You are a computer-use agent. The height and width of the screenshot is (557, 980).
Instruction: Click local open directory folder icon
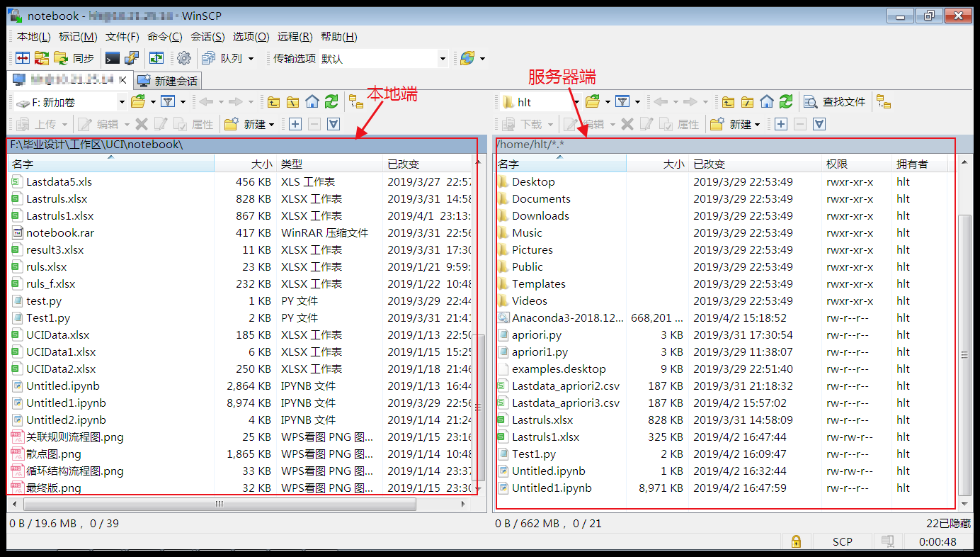click(138, 102)
